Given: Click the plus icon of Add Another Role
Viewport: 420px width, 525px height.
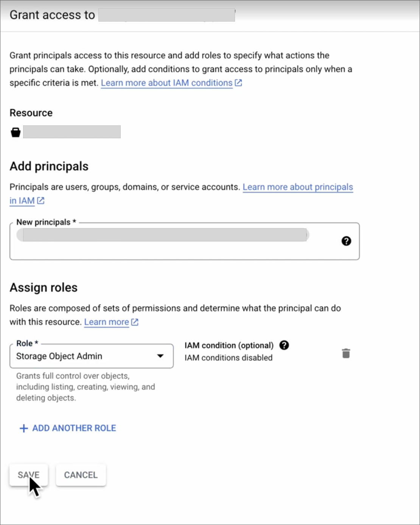Looking at the screenshot, I should point(24,428).
